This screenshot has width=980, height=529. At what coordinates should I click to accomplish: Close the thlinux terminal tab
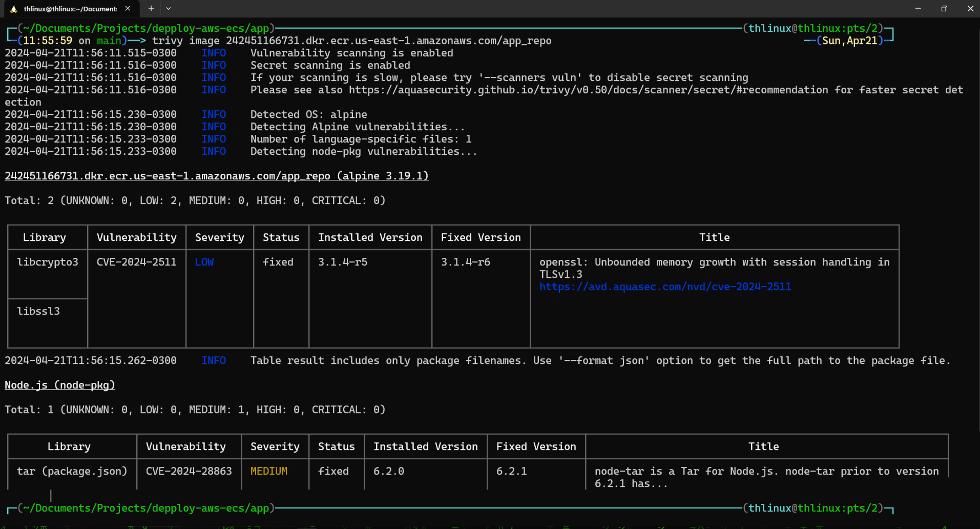(128, 9)
